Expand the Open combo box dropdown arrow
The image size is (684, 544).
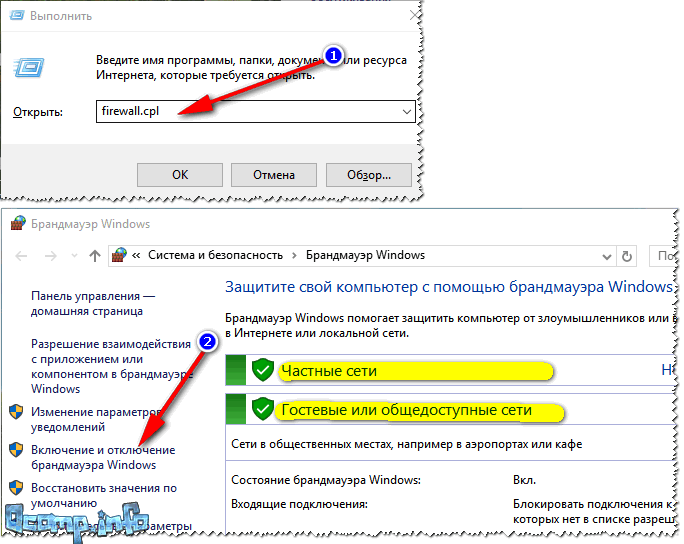(407, 112)
